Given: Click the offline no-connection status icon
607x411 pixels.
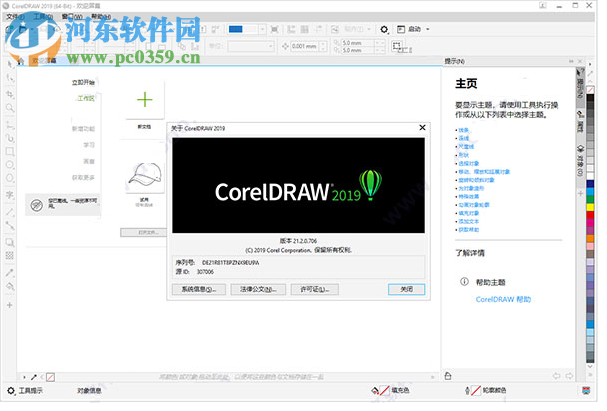Looking at the screenshot, I should tap(37, 205).
